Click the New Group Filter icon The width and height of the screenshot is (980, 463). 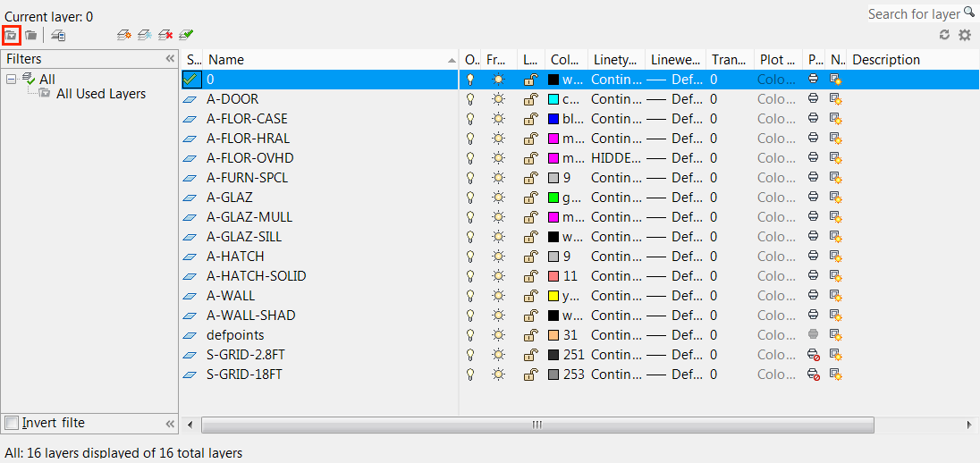(30, 35)
